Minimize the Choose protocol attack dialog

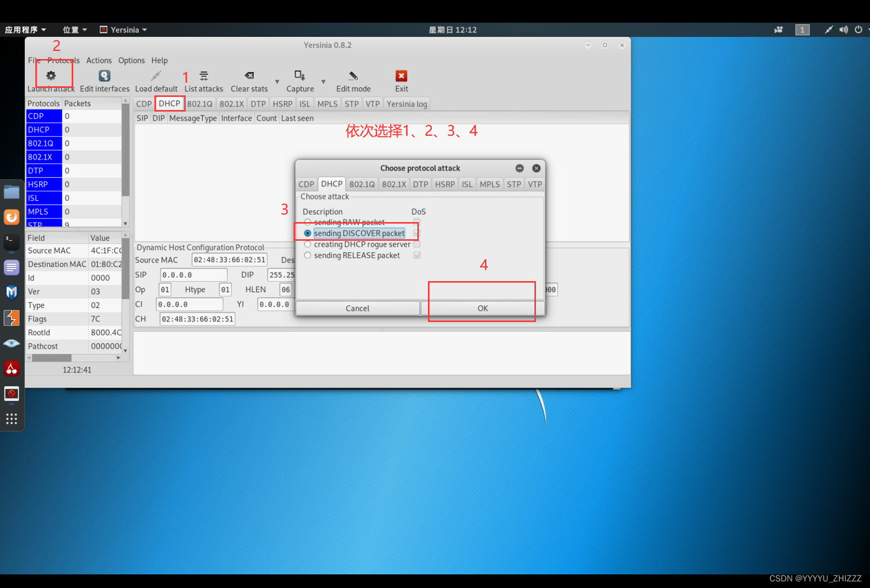point(519,168)
